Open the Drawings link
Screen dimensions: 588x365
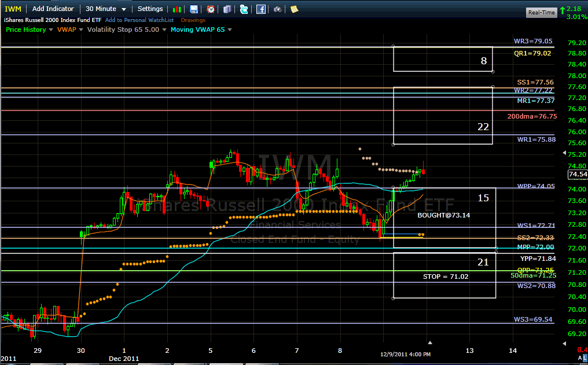(x=193, y=20)
